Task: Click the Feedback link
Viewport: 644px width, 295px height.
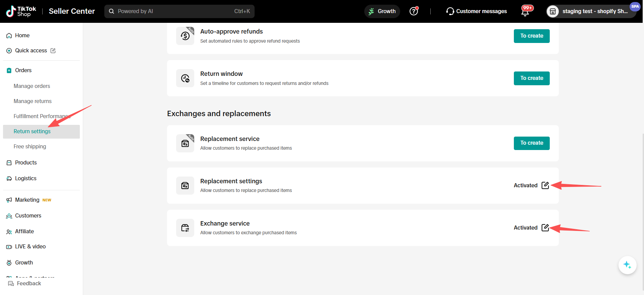Action: [24, 284]
